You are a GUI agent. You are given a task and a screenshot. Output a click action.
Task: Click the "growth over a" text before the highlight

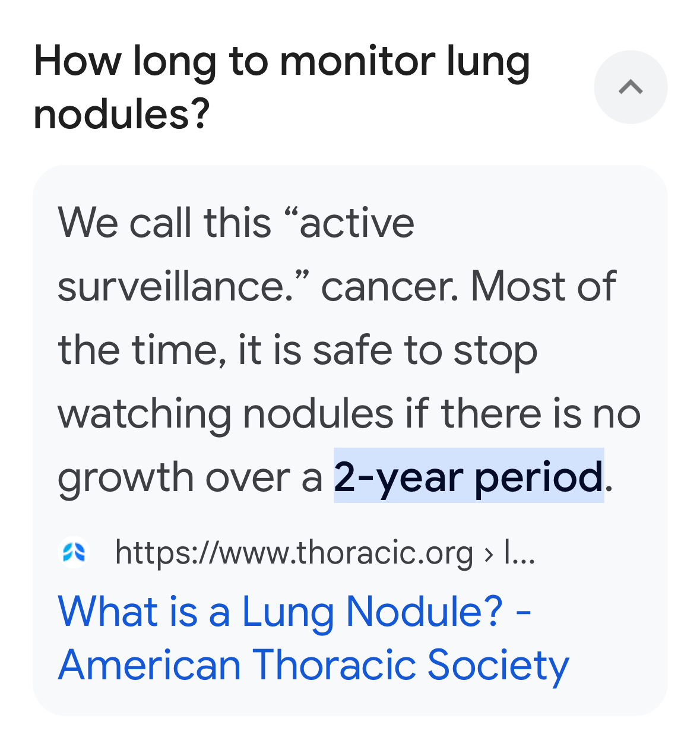(x=190, y=477)
